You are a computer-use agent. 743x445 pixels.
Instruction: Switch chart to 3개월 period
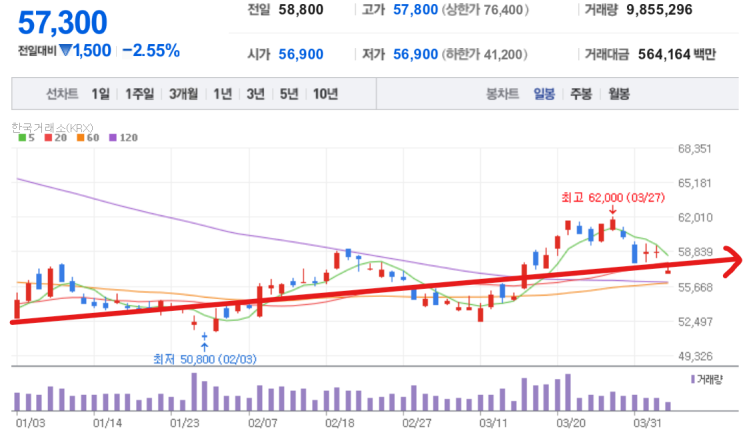(x=183, y=94)
